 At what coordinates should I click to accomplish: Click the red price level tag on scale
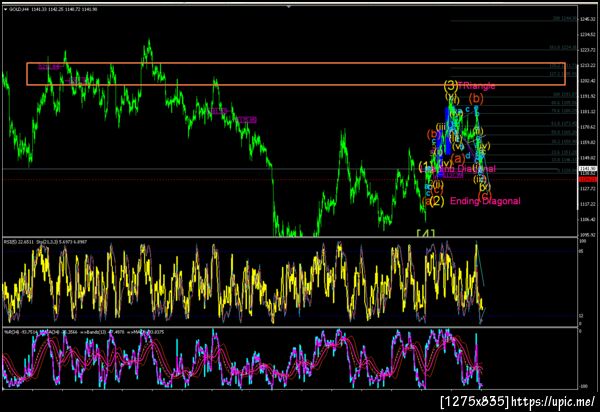[x=587, y=179]
